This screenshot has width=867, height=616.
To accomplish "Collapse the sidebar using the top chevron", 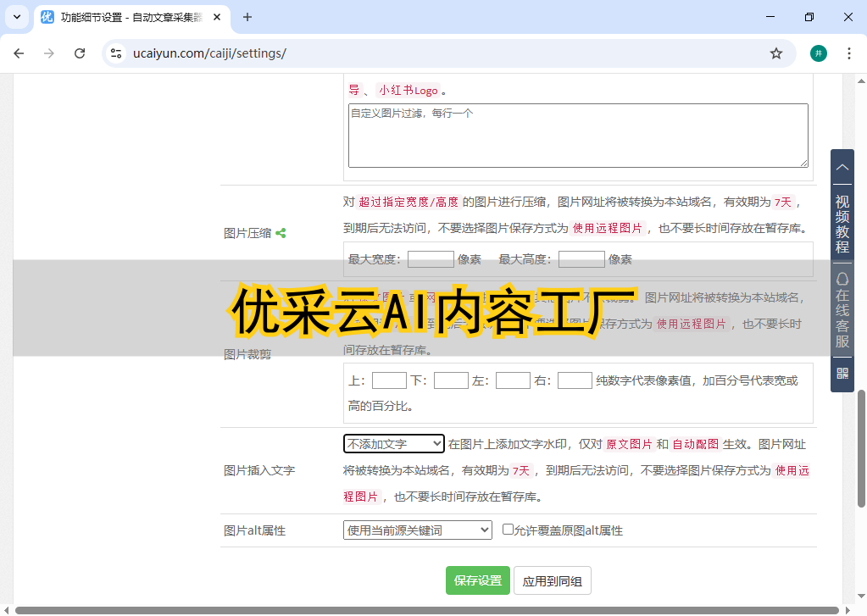I will [x=842, y=168].
